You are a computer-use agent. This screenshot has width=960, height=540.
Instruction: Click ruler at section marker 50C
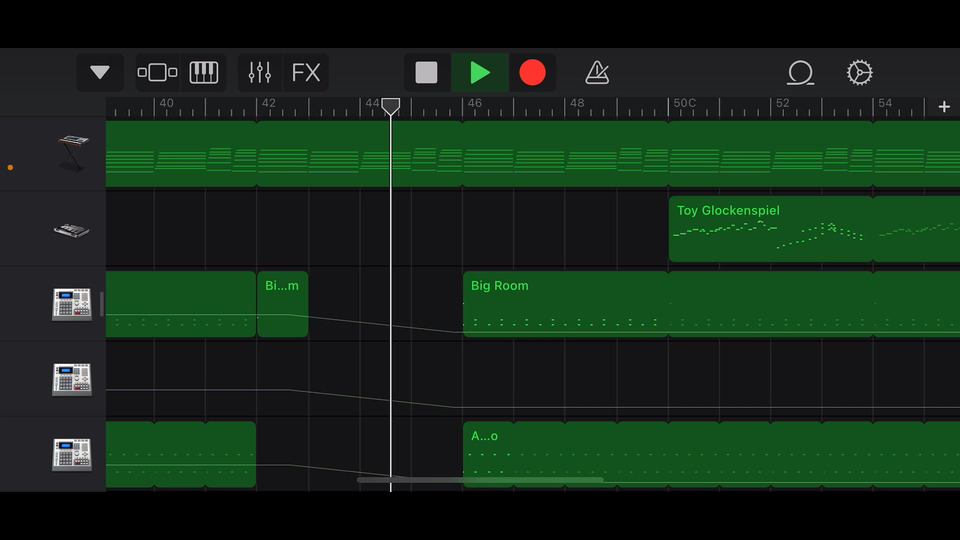(x=684, y=103)
